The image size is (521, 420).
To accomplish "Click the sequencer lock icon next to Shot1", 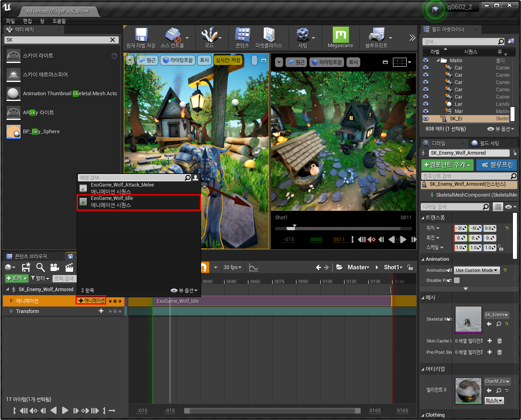I will tap(410, 267).
